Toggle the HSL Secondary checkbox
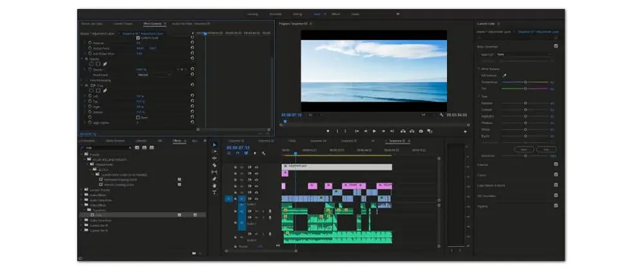The image size is (644, 270). point(556,195)
